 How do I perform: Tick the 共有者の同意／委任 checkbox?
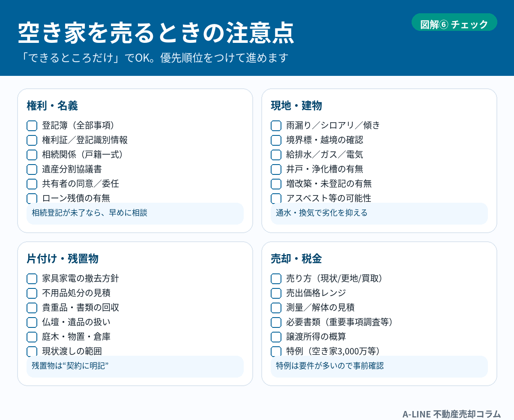click(x=32, y=184)
